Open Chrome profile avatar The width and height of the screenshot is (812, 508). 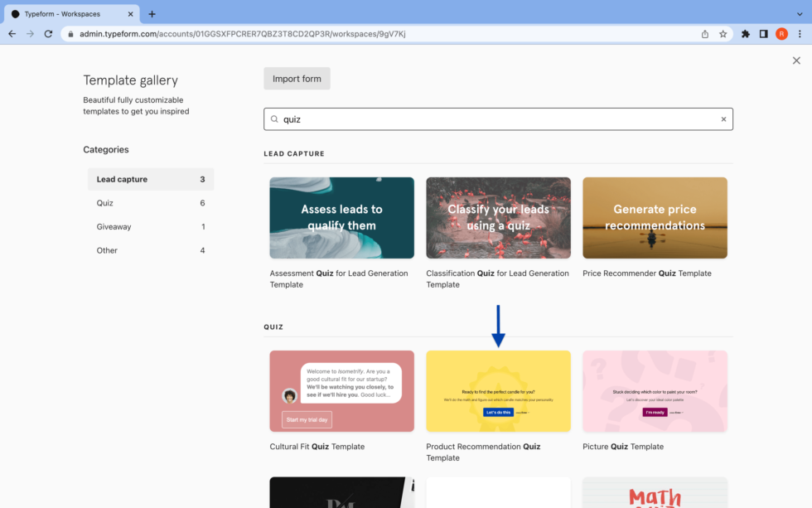781,34
